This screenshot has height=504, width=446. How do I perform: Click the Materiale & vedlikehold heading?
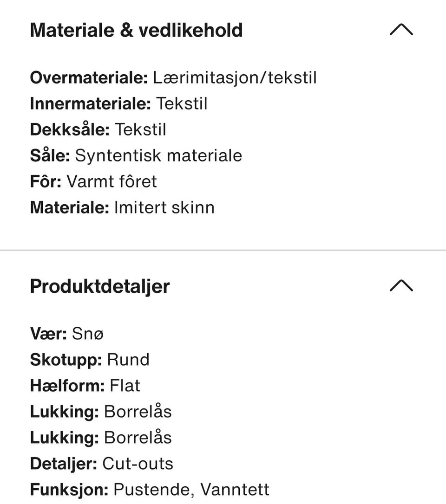coord(136,30)
